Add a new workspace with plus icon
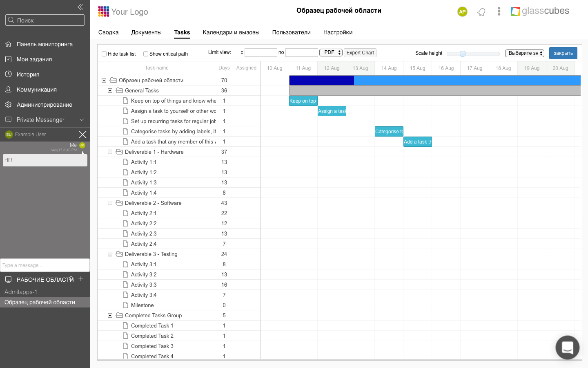This screenshot has height=368, width=588. 81,279
